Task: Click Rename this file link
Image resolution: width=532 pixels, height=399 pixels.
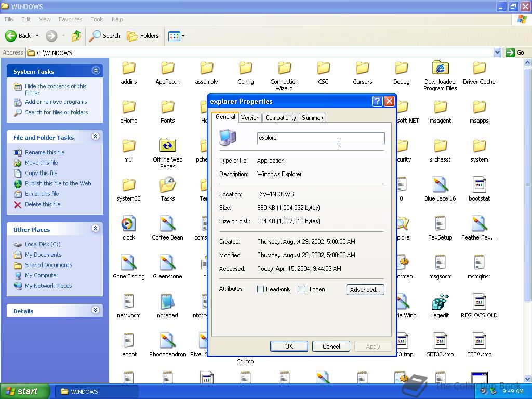Action: point(45,152)
